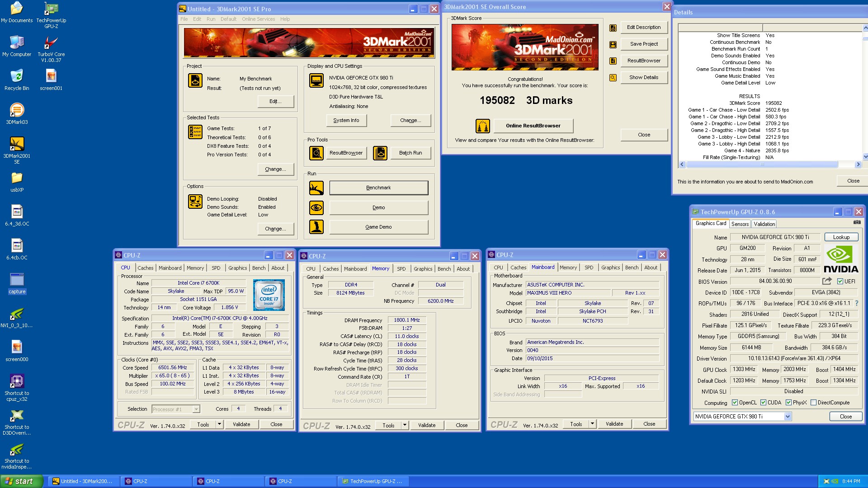868x488 pixels.
Task: Click the ResultBrowser magnifier icon in Pro Tools
Action: click(316, 153)
